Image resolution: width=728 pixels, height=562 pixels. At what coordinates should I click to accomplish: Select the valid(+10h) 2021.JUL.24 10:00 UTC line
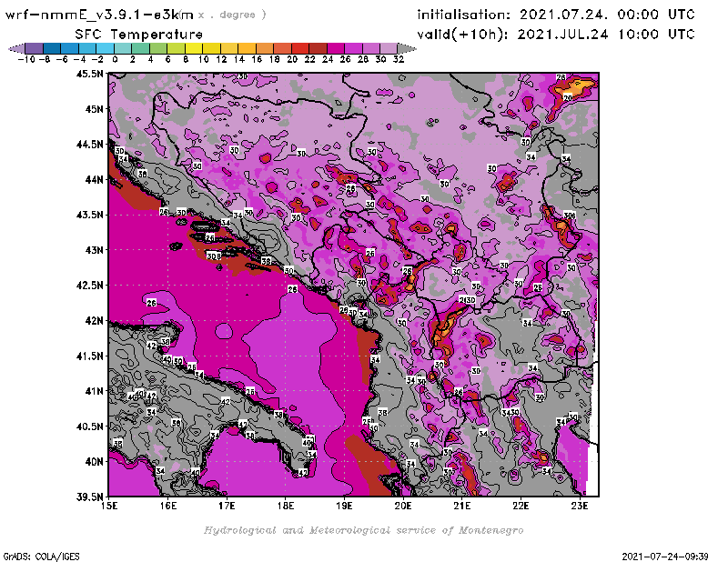point(556,35)
